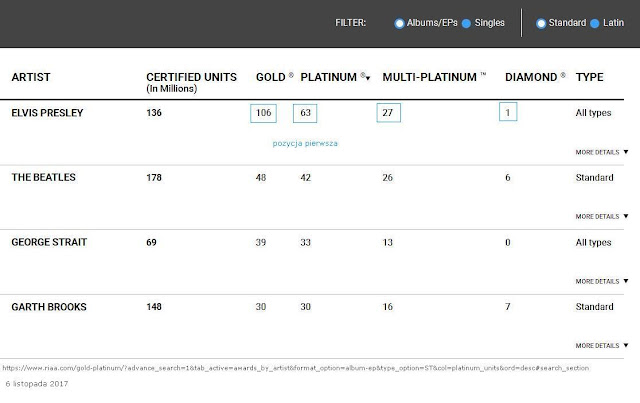Viewport: 640px width, 403px height.
Task: Click George Strait's multi-platinum count 13
Action: pyautogui.click(x=388, y=242)
